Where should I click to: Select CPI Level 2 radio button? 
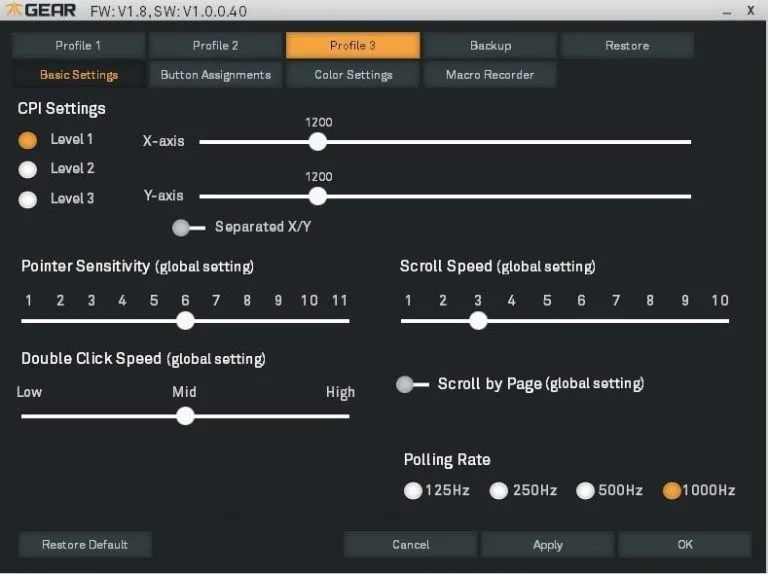27,169
